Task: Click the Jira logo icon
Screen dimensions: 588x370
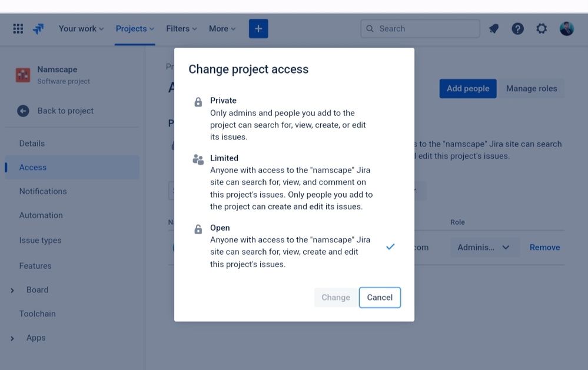Action: (38, 28)
